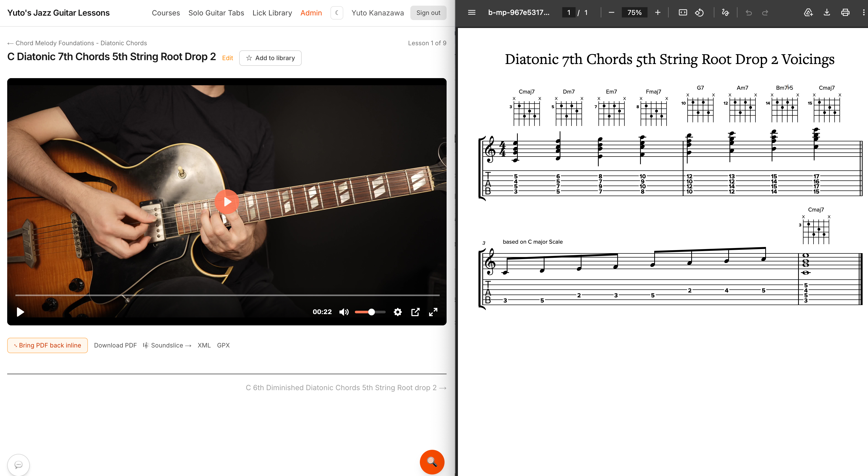Edit this lesson
868x476 pixels.
coord(227,58)
